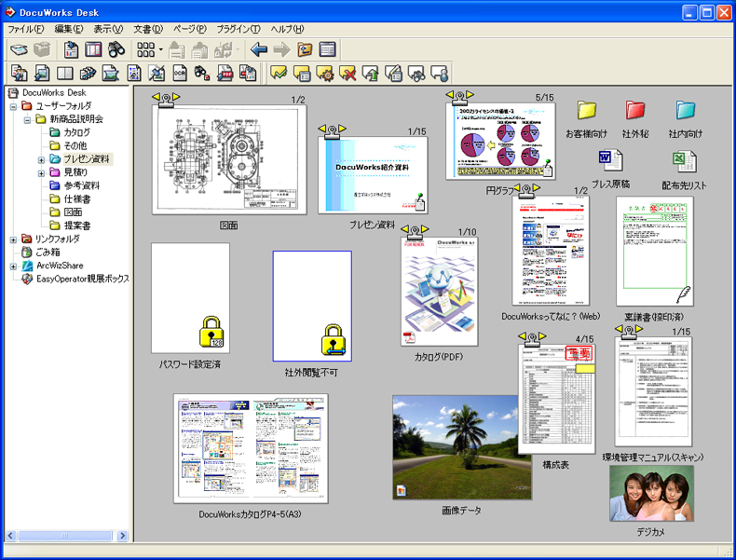Image resolution: width=736 pixels, height=560 pixels.
Task: Click the folder tree horizontal scrollbar right arrow
Action: pos(123,536)
